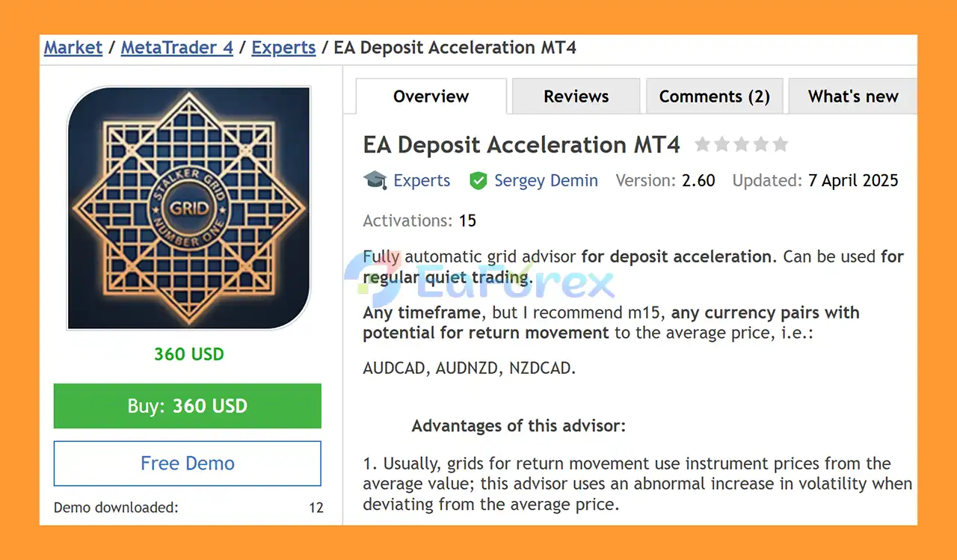Click the EA Deposit Acceleration MT4 heading
The width and height of the screenshot is (957, 560).
521,144
